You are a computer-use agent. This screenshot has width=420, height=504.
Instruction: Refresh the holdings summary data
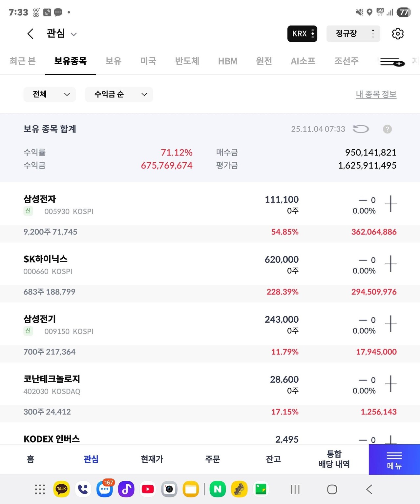tap(361, 129)
